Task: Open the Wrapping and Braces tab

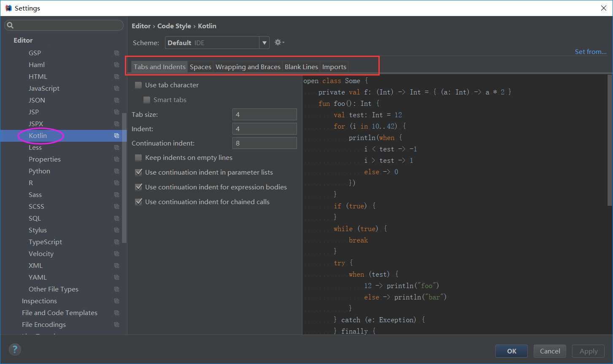Action: click(248, 67)
